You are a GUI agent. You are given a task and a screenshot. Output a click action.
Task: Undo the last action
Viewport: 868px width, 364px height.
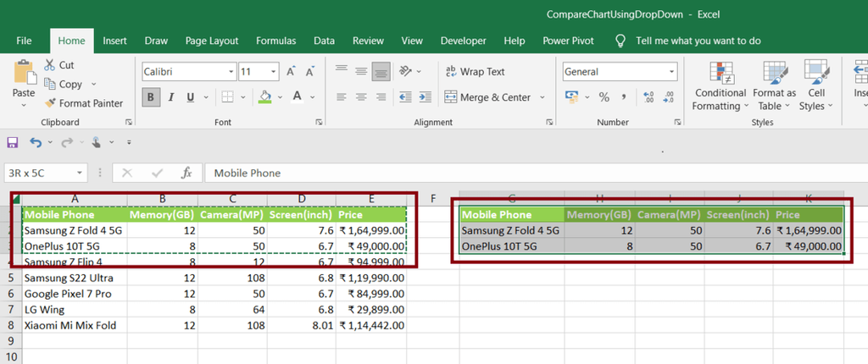36,143
